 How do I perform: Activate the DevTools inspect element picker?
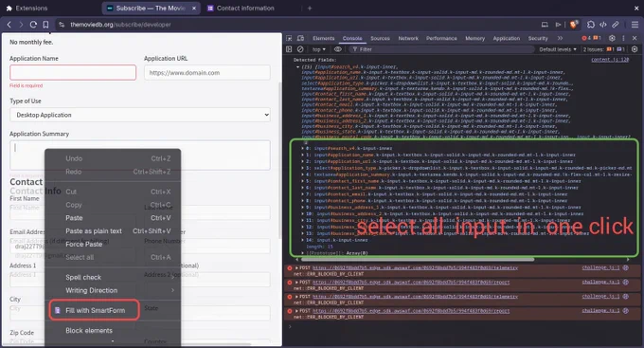pos(289,38)
